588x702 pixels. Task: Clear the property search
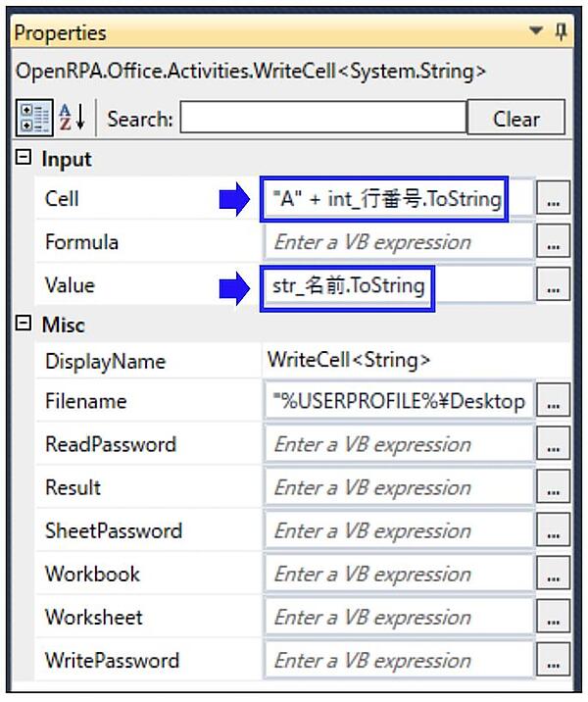tap(516, 120)
